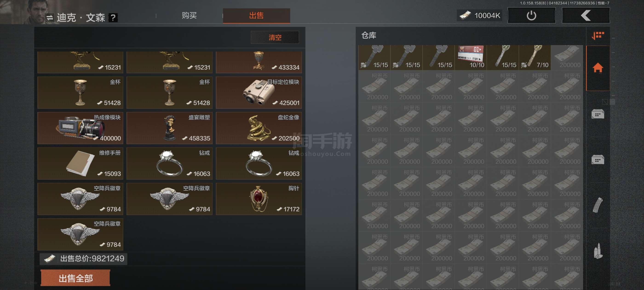Select the 盛宴雕塑 item
This screenshot has width=644, height=290.
[x=170, y=128]
